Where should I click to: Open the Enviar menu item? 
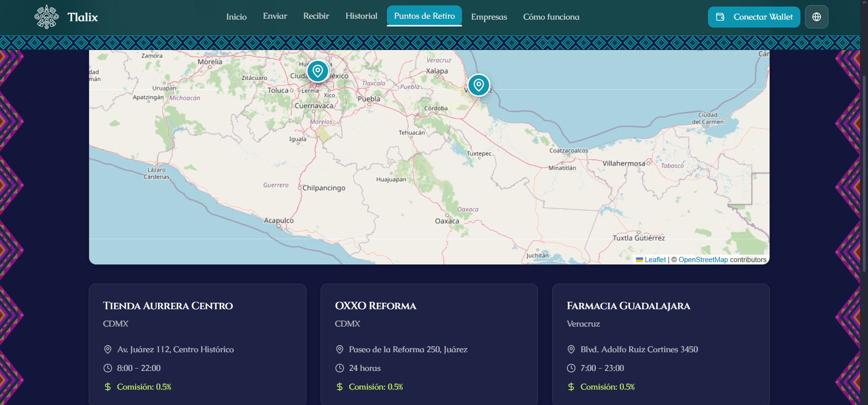(275, 16)
